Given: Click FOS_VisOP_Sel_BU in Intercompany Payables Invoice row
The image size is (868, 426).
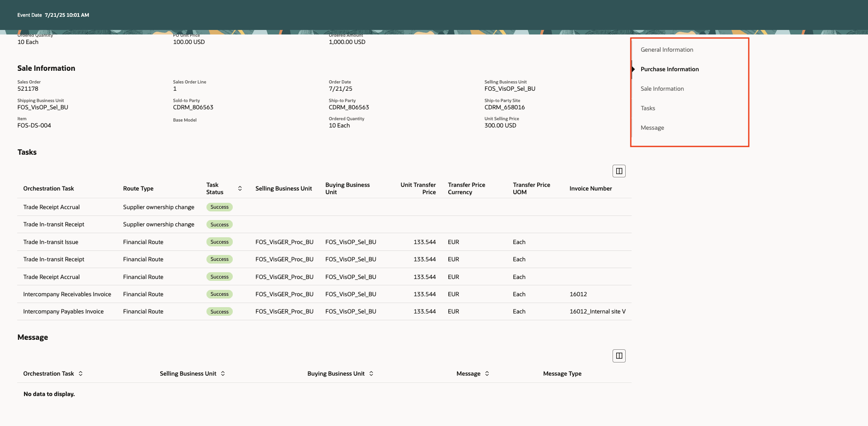Looking at the screenshot, I should click(x=351, y=312).
